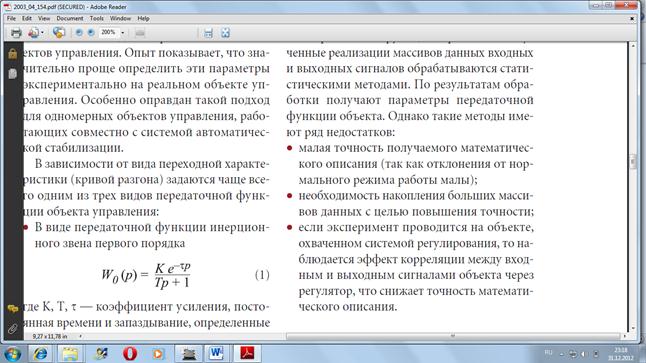Click the line "кой стабилизации."

coord(73,148)
